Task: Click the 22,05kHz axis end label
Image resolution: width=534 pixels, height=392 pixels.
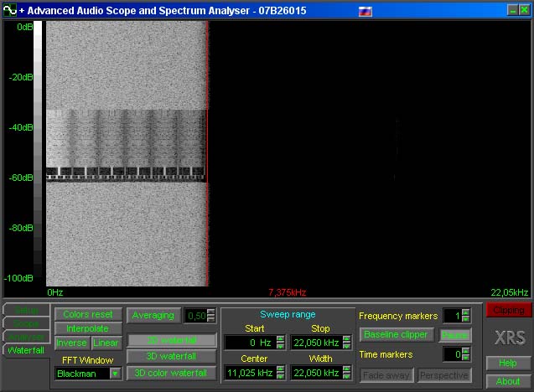Action: click(x=510, y=292)
